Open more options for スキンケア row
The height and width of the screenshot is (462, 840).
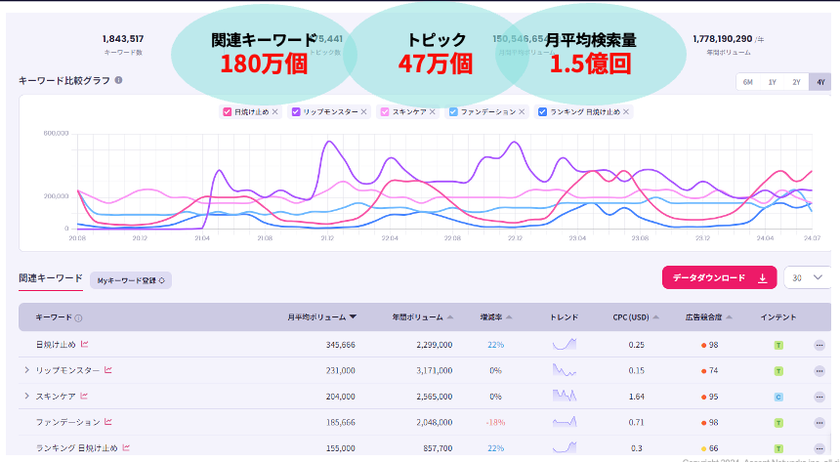(x=819, y=397)
